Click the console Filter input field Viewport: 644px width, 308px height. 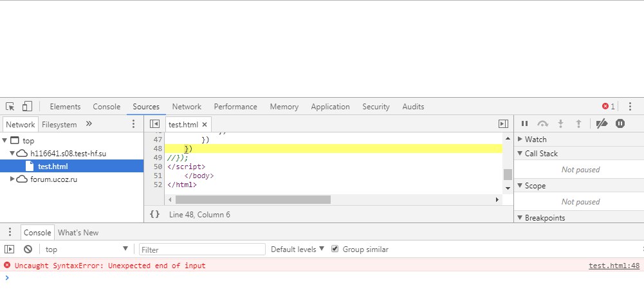(x=202, y=249)
